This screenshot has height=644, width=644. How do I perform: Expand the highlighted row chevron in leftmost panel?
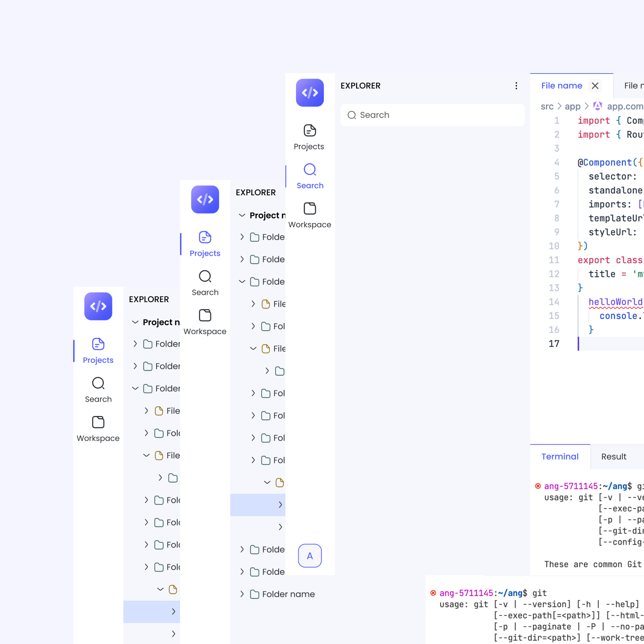tap(173, 611)
